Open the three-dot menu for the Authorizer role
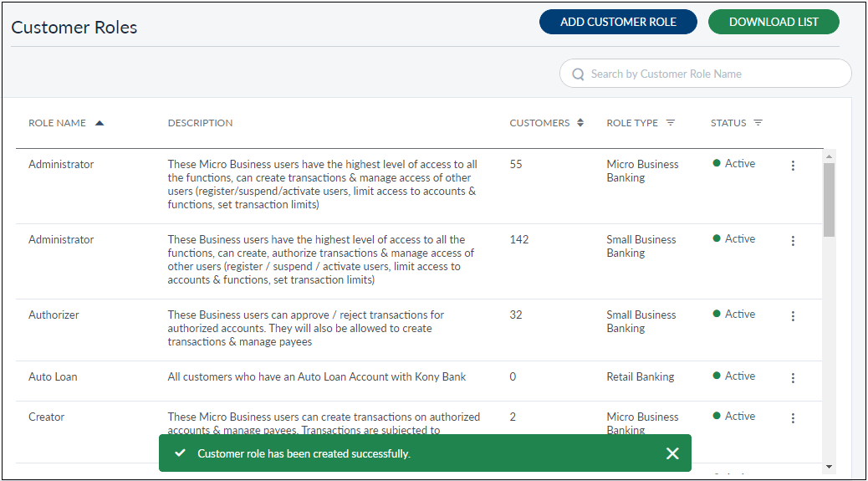Image resolution: width=868 pixels, height=481 pixels. [793, 316]
